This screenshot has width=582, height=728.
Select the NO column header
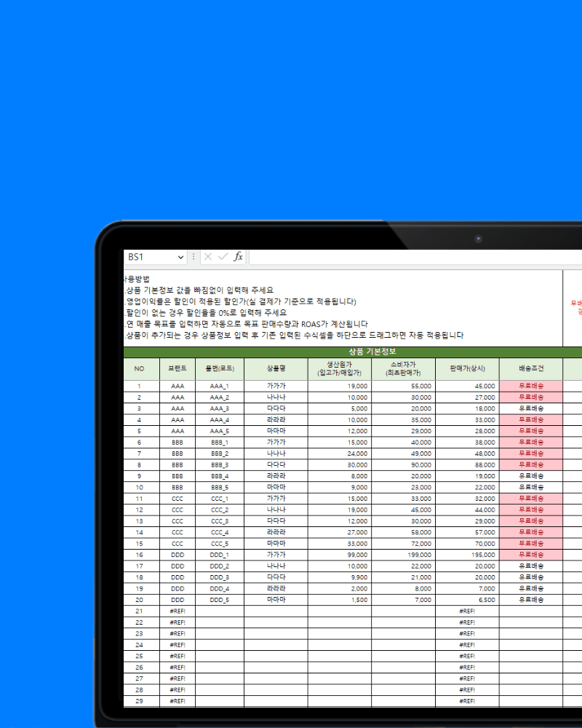pos(142,368)
